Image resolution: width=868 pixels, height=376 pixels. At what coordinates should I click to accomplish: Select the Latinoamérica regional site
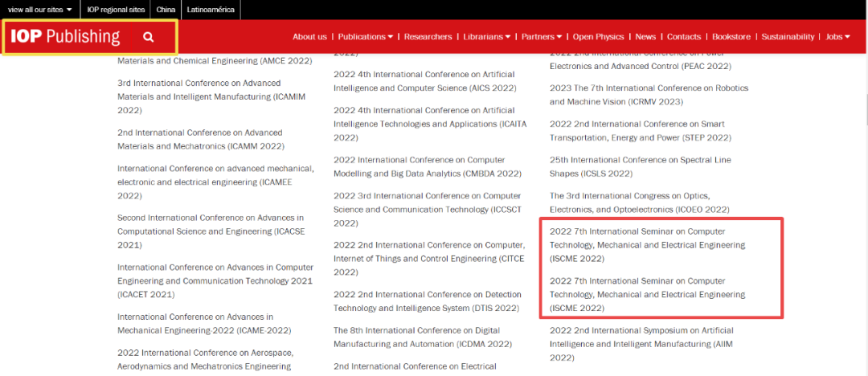click(211, 10)
